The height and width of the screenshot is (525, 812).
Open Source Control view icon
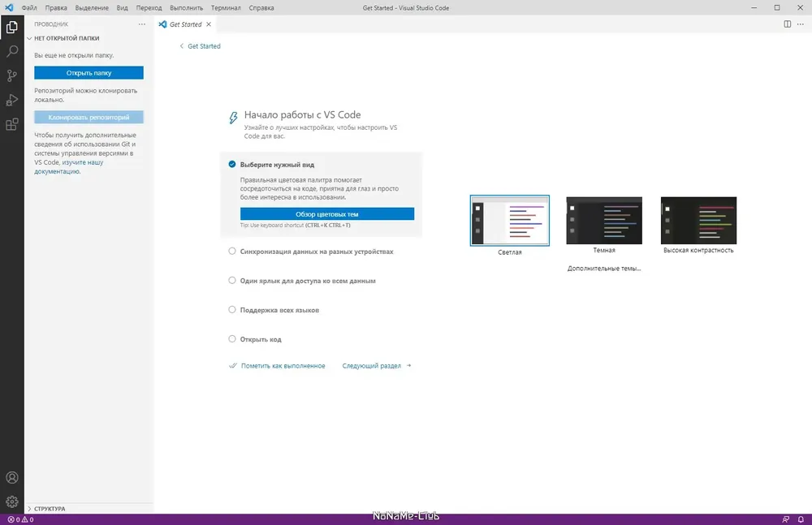point(12,75)
